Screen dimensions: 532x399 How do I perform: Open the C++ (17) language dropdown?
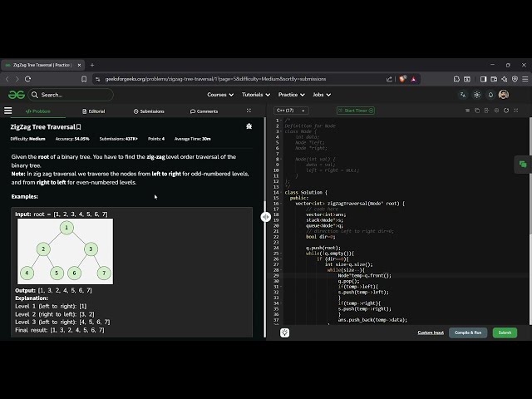(x=291, y=111)
